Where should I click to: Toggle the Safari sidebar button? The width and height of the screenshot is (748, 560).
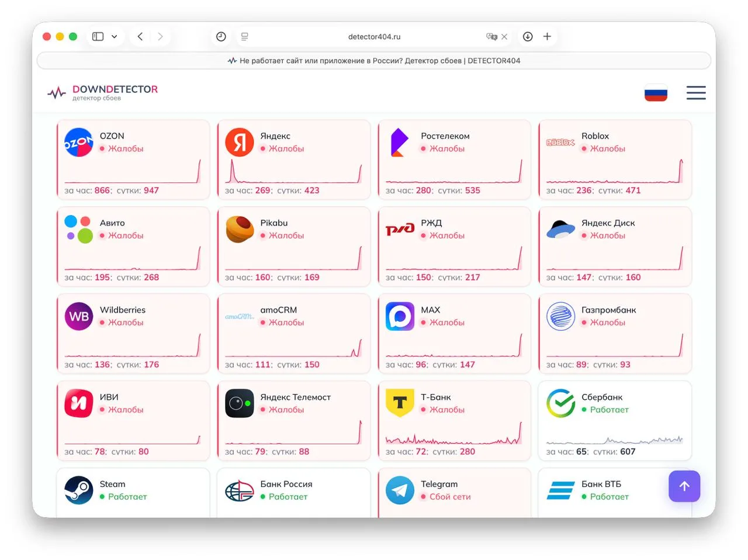pos(98,36)
